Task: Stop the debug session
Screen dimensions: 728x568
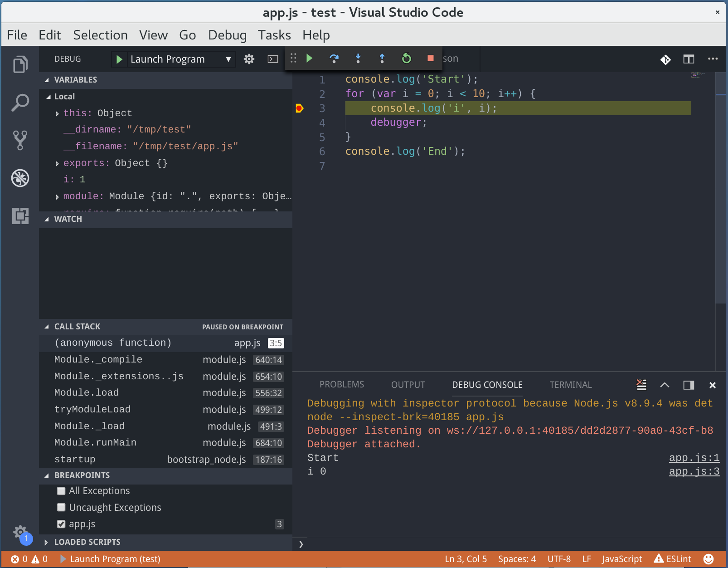Action: 431,58
